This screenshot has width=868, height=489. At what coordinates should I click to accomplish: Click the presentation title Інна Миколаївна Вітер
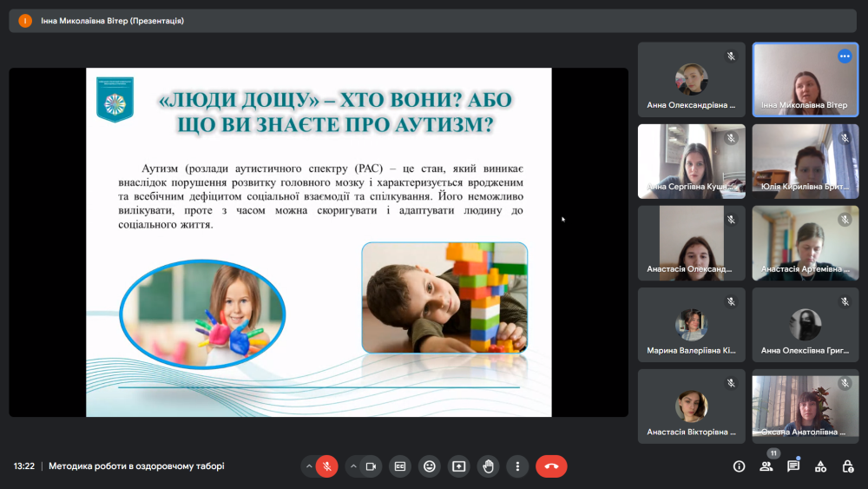(x=112, y=21)
